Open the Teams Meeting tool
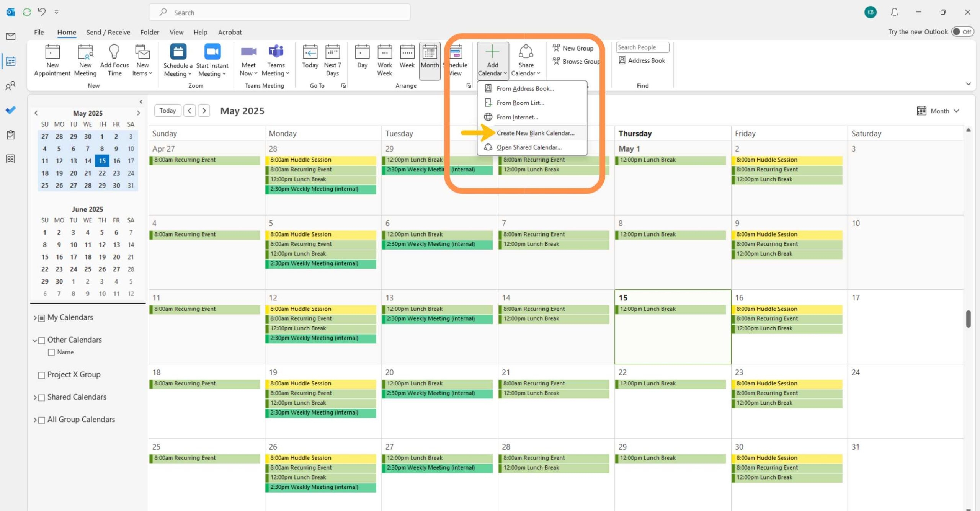The height and width of the screenshot is (511, 980). [x=275, y=59]
